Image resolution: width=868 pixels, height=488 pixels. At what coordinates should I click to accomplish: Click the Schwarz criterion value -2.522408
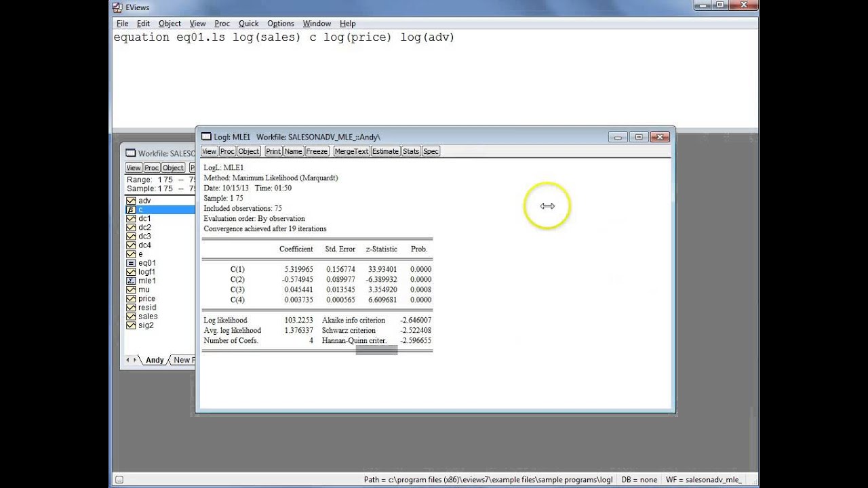click(416, 330)
